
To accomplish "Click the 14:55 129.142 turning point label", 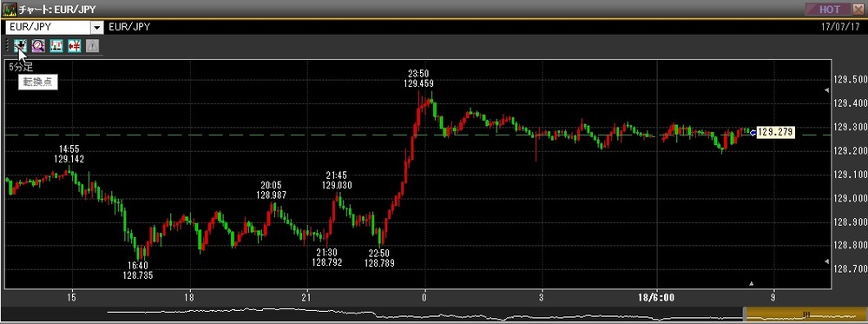I will (x=69, y=154).
